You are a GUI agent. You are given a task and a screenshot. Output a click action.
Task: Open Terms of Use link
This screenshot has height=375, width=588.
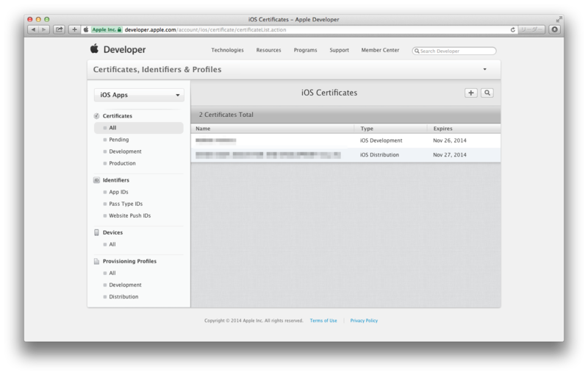tap(323, 321)
